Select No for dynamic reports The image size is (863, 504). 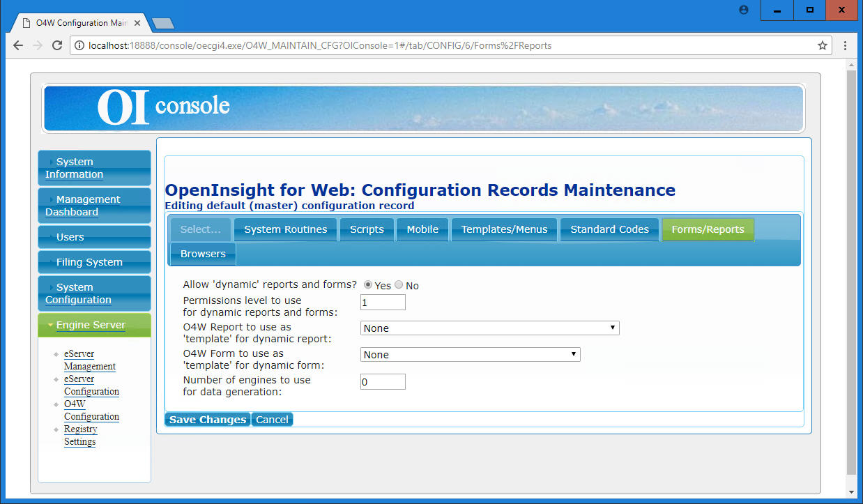(x=399, y=285)
